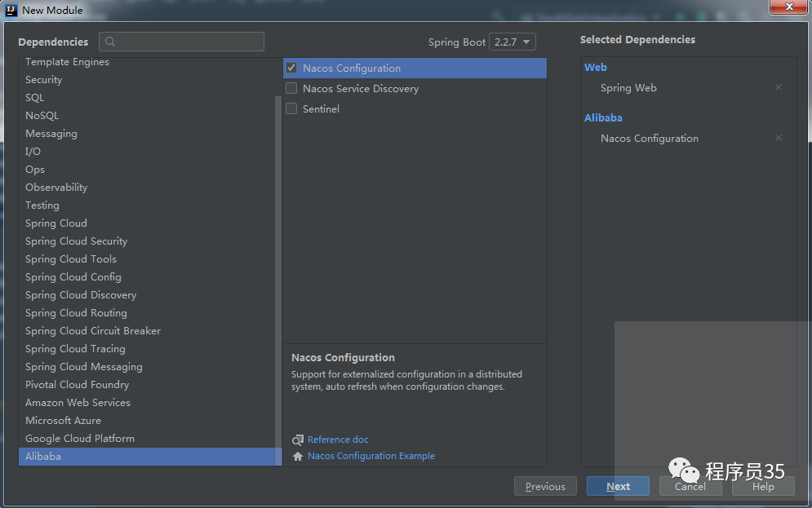Choose Spring Cloud Discovery category
Image resolution: width=812 pixels, height=508 pixels.
[147, 295]
